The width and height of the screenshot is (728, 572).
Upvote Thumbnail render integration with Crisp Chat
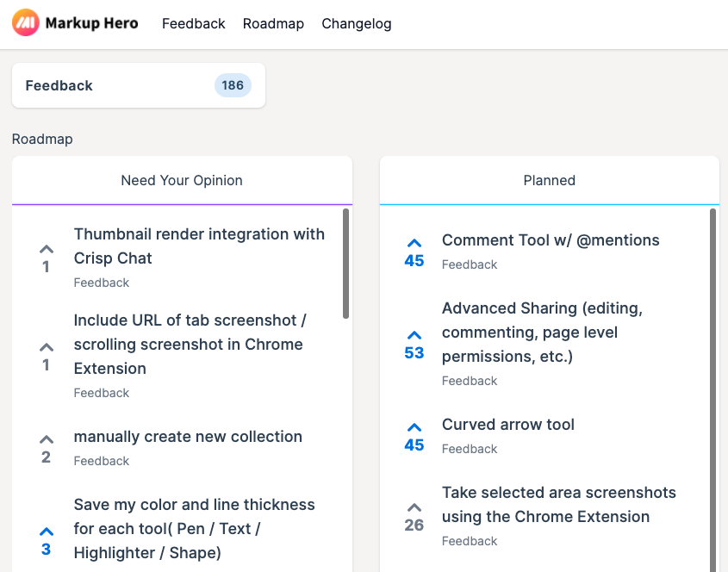(46, 258)
